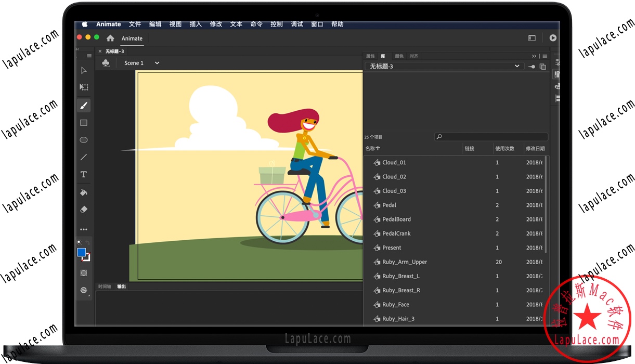Switch to the 颜色 panel tab

click(399, 56)
